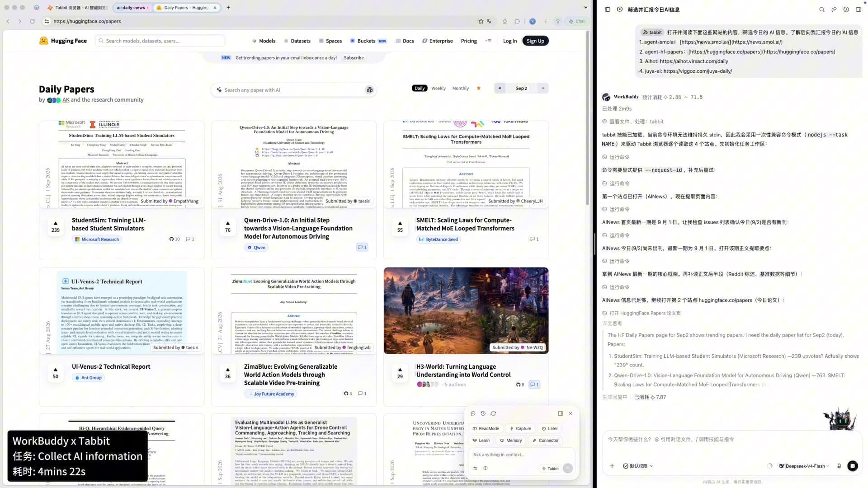This screenshot has height=488, width=868.
Task: Expand the browser tab list chevron
Action: (586, 8)
